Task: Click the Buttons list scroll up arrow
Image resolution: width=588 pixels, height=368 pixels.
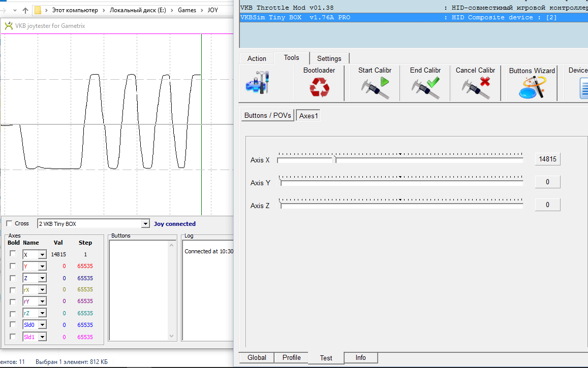Action: (171, 245)
